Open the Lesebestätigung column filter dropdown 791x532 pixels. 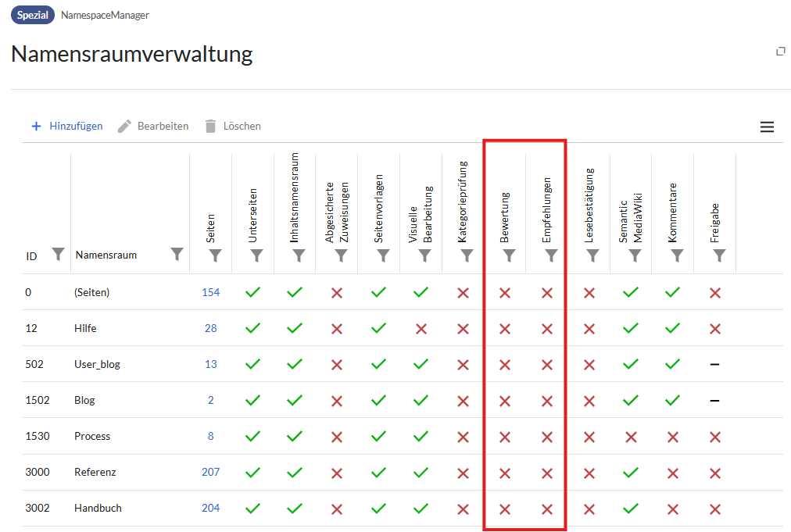click(x=593, y=255)
